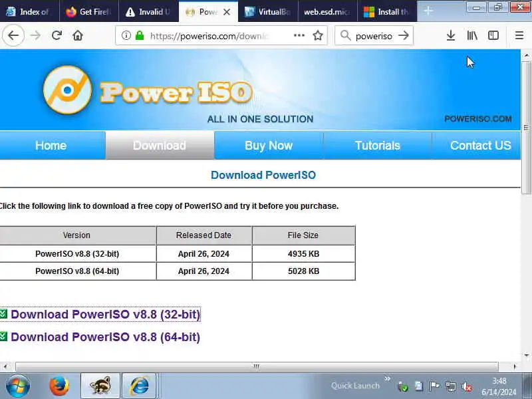The image size is (532, 399).
Task: Click the Download PowerISO heading
Action: tap(263, 175)
